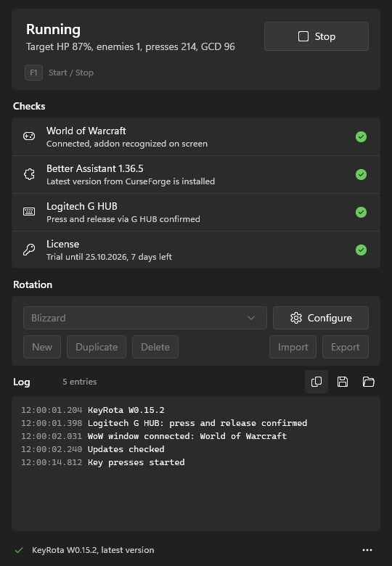The height and width of the screenshot is (566, 392).
Task: Click the Export rotation button
Action: (346, 347)
